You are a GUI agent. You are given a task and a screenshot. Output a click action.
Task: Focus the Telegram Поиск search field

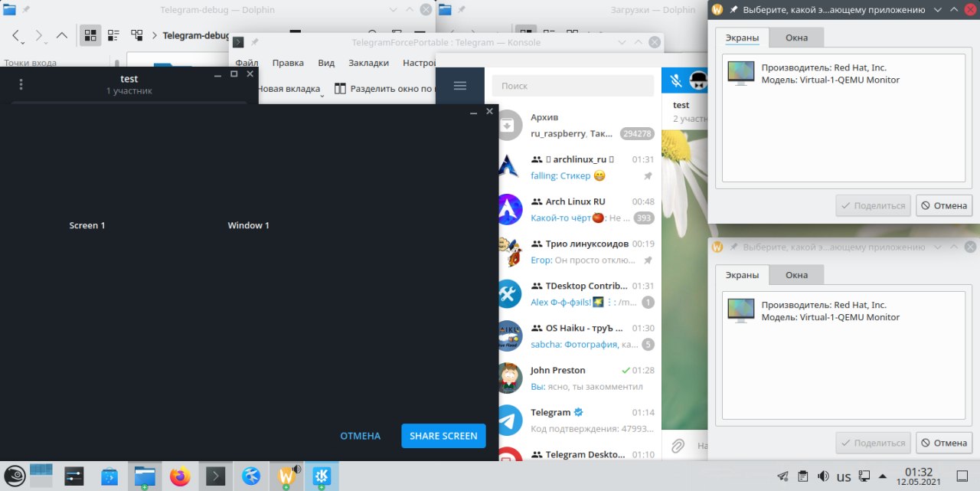573,86
